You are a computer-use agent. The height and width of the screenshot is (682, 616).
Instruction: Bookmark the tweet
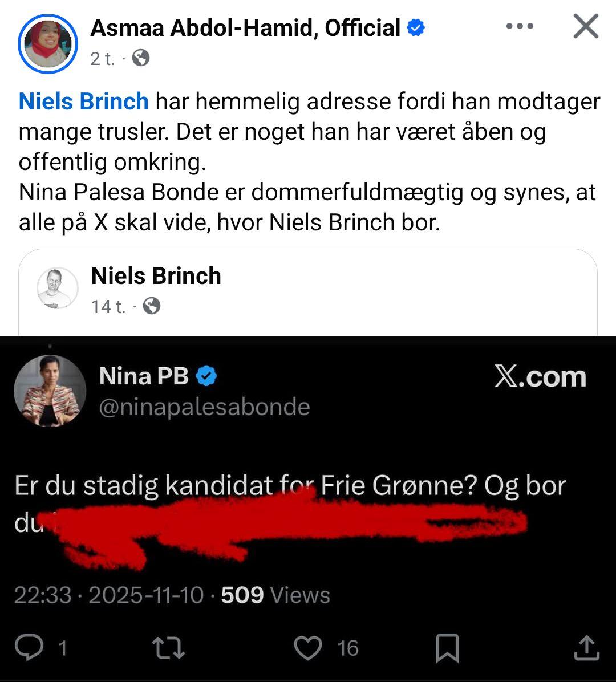pos(447,649)
